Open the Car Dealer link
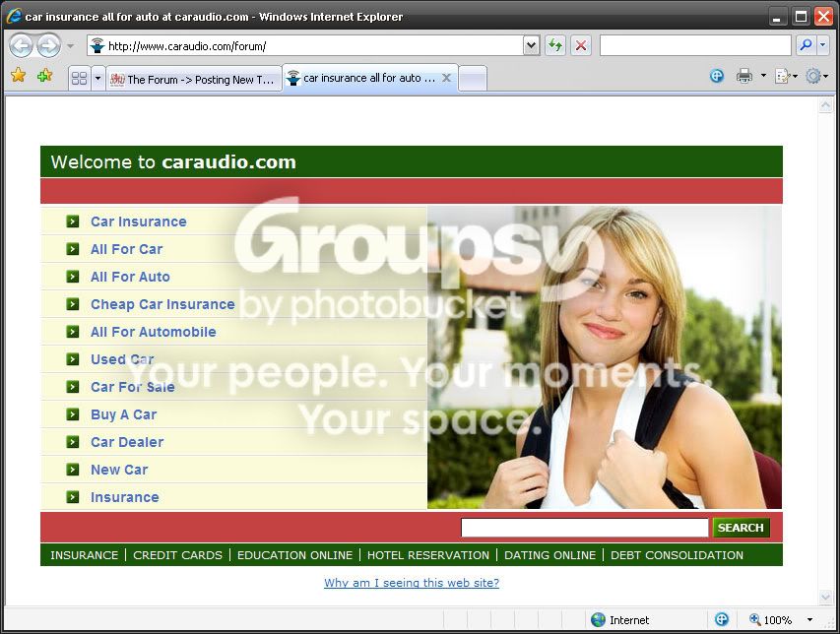Screen dimensions: 840x634 [127, 442]
